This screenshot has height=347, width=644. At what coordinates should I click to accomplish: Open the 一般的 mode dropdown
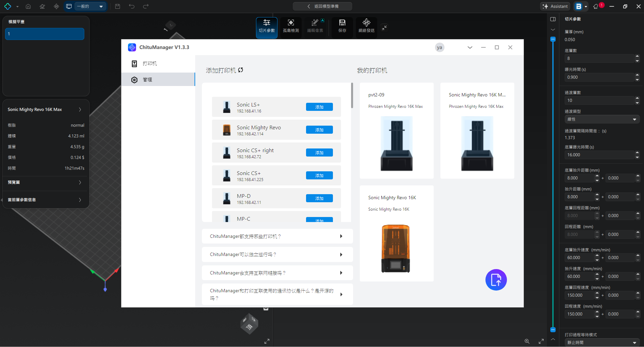[90, 6]
